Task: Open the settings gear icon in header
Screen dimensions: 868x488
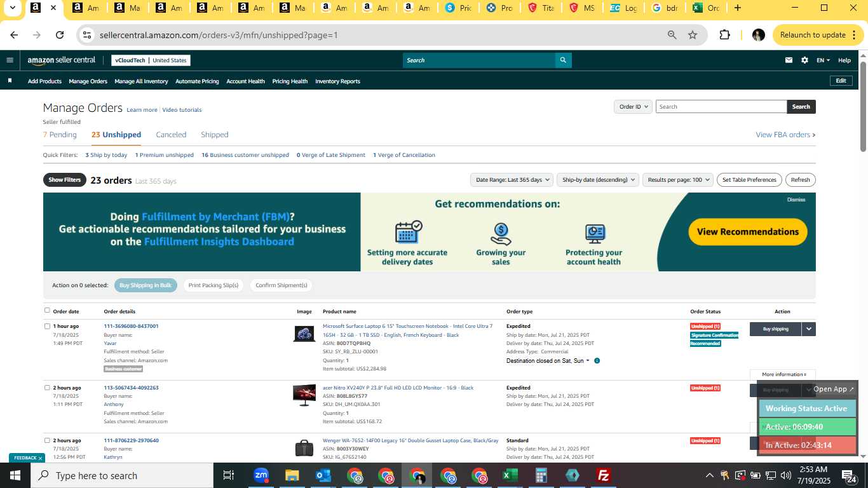Action: [x=804, y=60]
